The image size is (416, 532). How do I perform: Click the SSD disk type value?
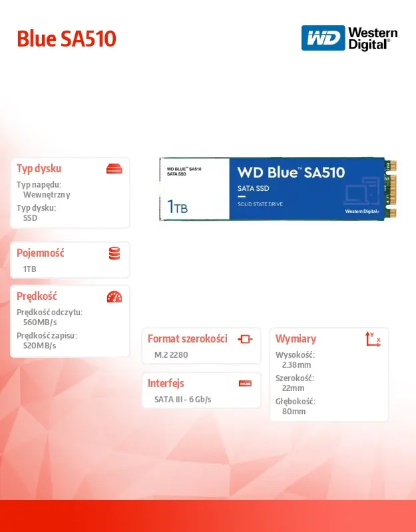tap(30, 218)
